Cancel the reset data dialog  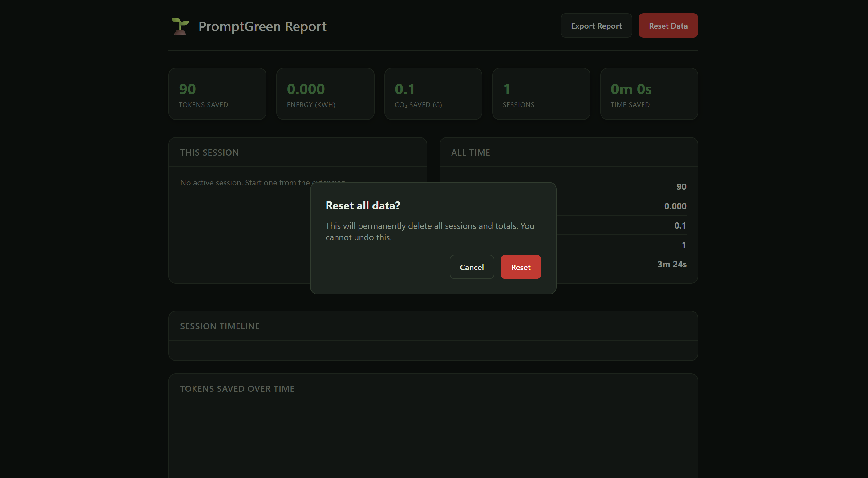click(x=471, y=267)
